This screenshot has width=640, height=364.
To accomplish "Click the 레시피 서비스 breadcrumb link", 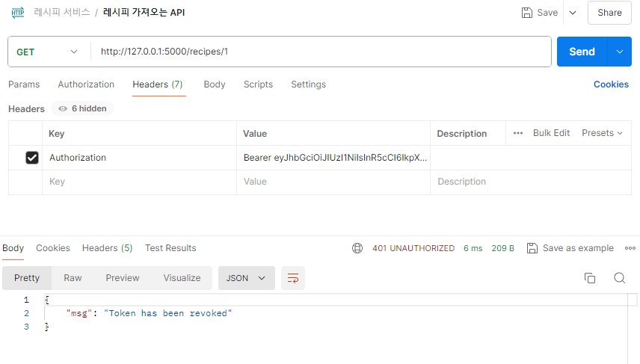I will click(x=62, y=13).
